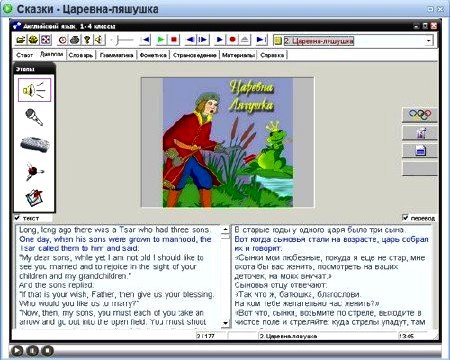
Task: Open the lesson dropdown arrow
Action: [429, 41]
